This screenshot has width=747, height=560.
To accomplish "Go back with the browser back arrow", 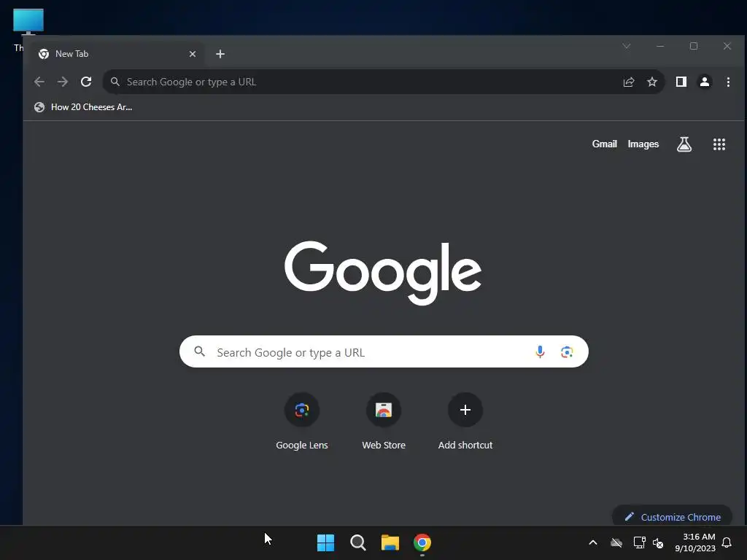I will pos(39,82).
